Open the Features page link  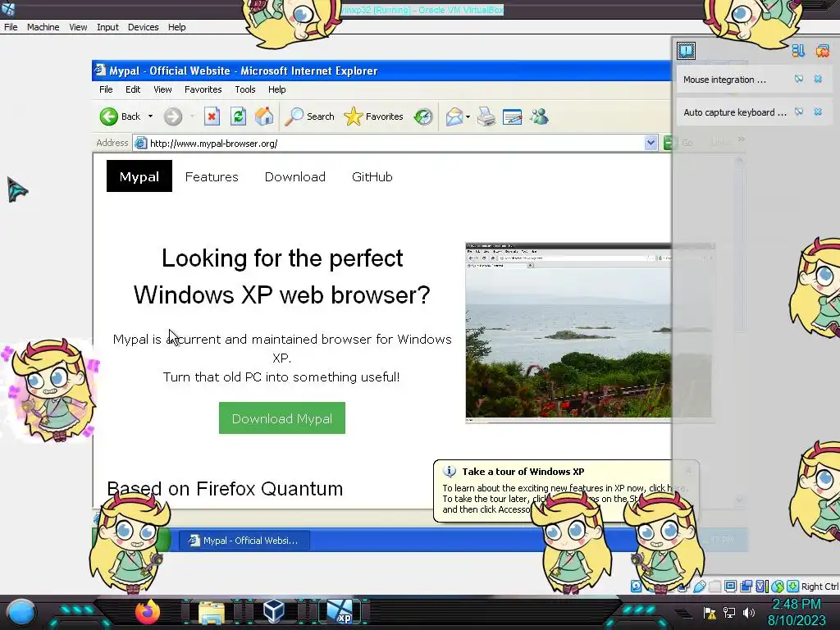pyautogui.click(x=212, y=177)
